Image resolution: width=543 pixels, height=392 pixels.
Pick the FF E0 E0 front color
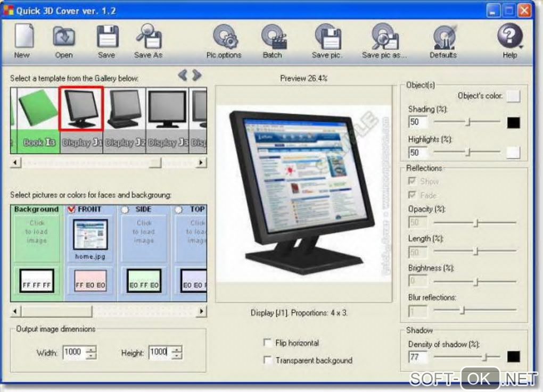pos(90,281)
